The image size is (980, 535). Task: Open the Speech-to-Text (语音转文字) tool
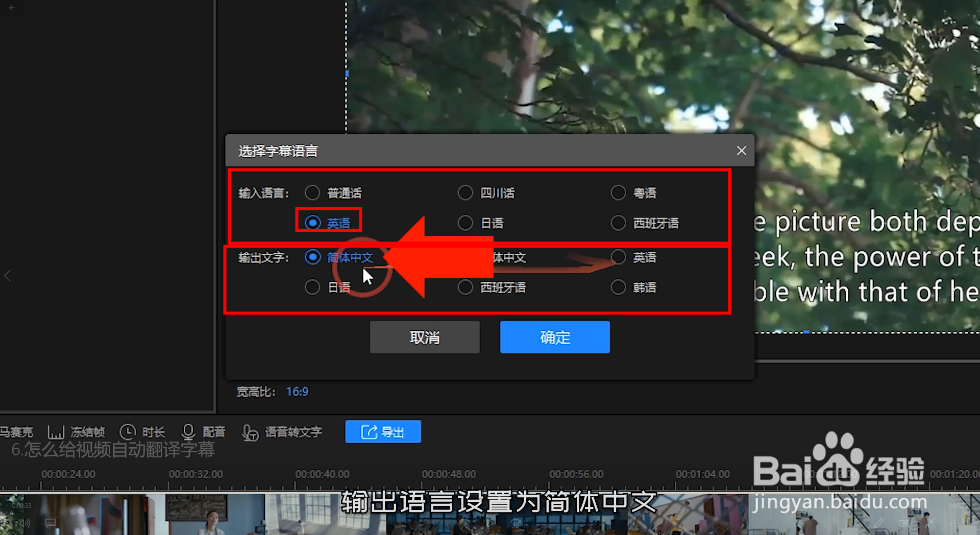click(251, 433)
